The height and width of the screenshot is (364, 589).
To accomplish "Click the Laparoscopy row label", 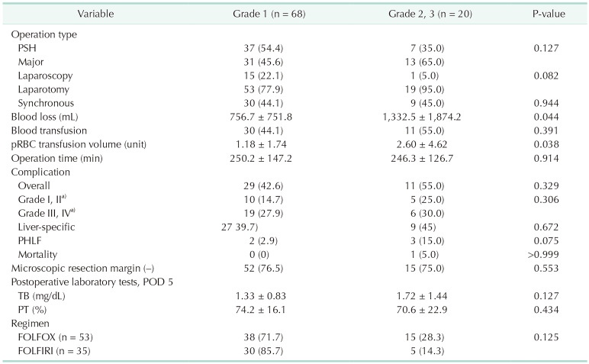I will point(43,76).
